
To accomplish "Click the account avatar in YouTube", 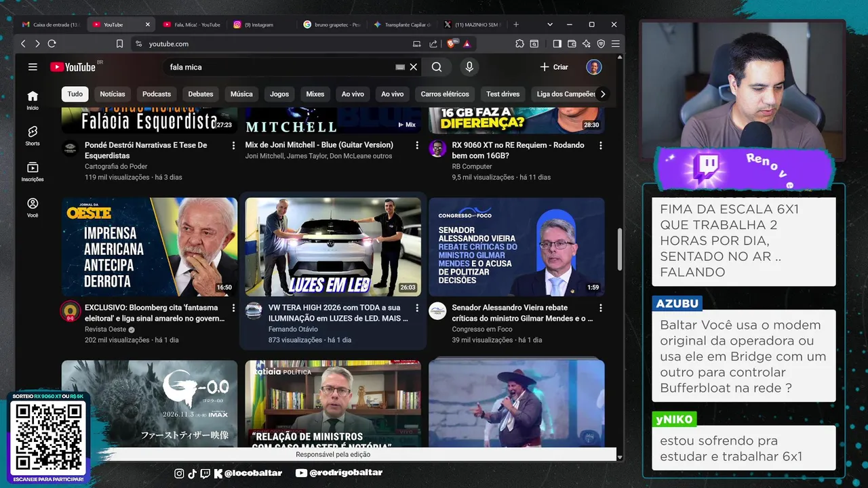I will click(x=594, y=67).
